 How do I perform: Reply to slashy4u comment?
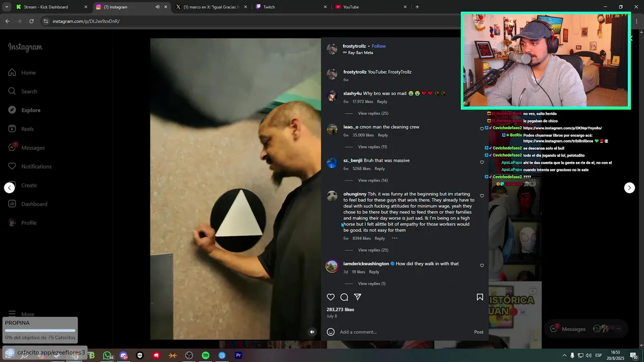[382, 102]
